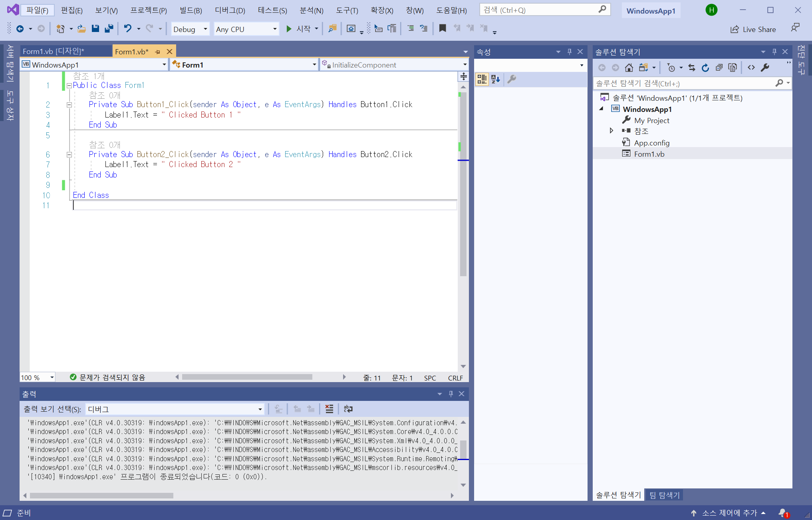Click the Home icon in Solution Explorer

629,68
